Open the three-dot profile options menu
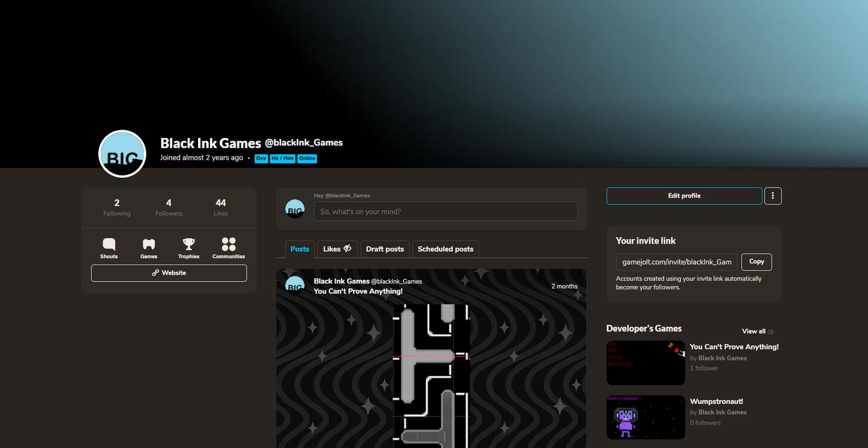Image resolution: width=868 pixels, height=448 pixels. [773, 196]
